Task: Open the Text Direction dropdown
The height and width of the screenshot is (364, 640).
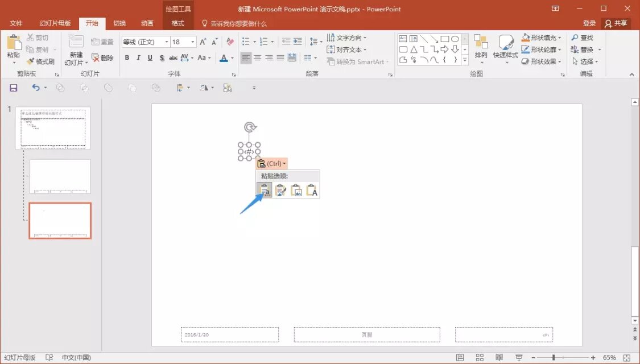Action: [346, 38]
